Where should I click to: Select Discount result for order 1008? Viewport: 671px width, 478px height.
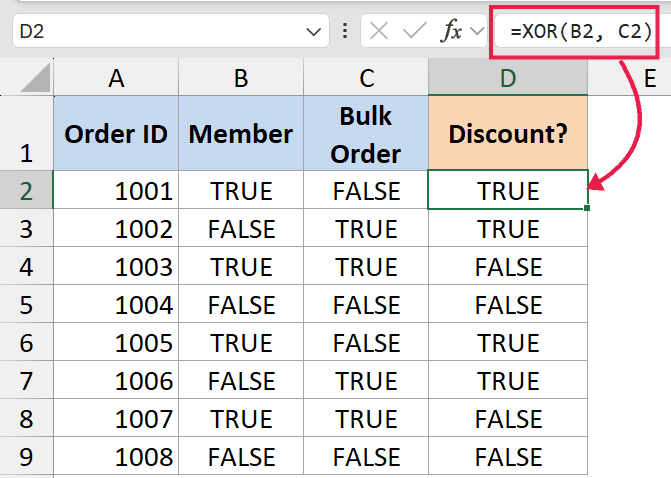[508, 456]
